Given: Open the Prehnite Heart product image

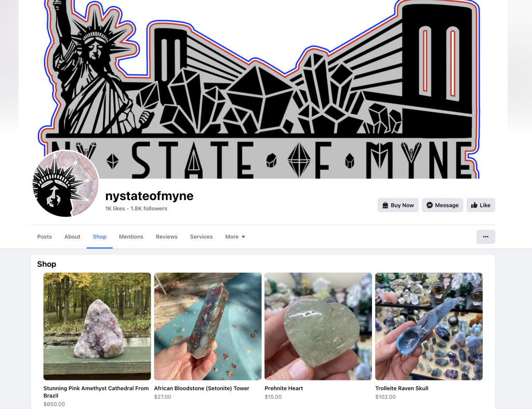Looking at the screenshot, I should (x=318, y=326).
